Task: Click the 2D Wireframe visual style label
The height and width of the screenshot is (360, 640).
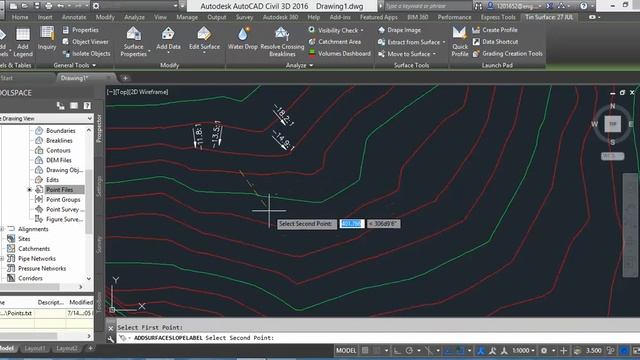Action: (147, 92)
